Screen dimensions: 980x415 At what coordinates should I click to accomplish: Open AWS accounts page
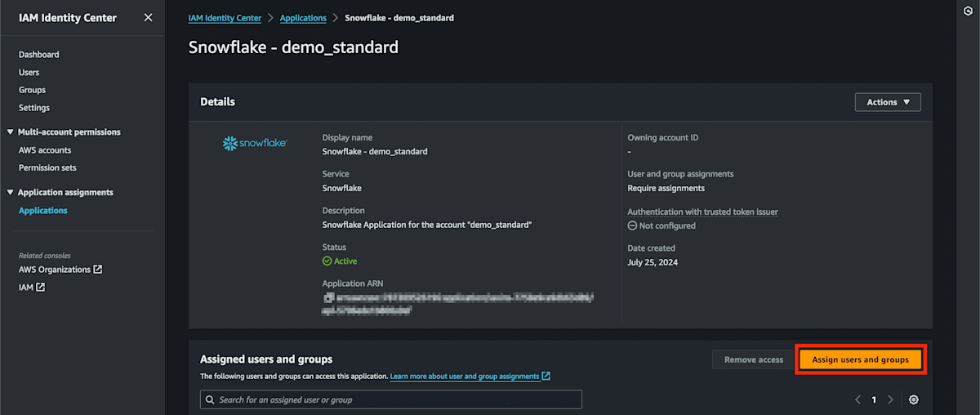tap(45, 150)
